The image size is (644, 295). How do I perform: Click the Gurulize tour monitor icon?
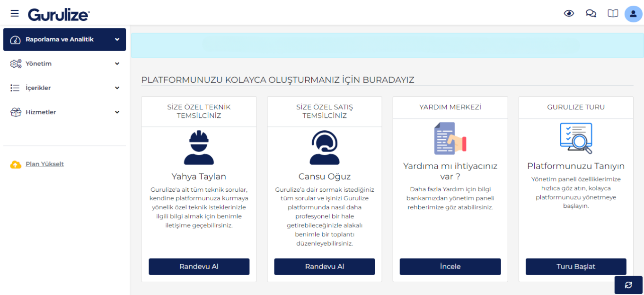(576, 138)
